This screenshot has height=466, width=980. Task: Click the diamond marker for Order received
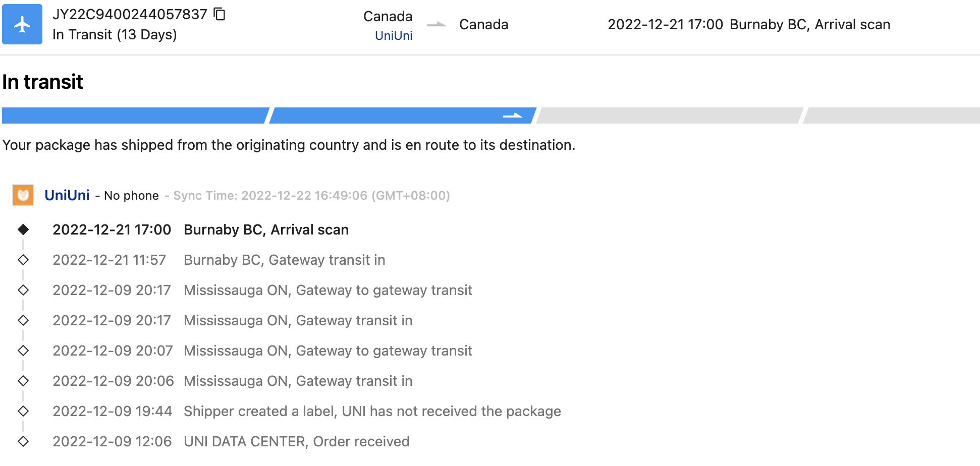tap(23, 441)
